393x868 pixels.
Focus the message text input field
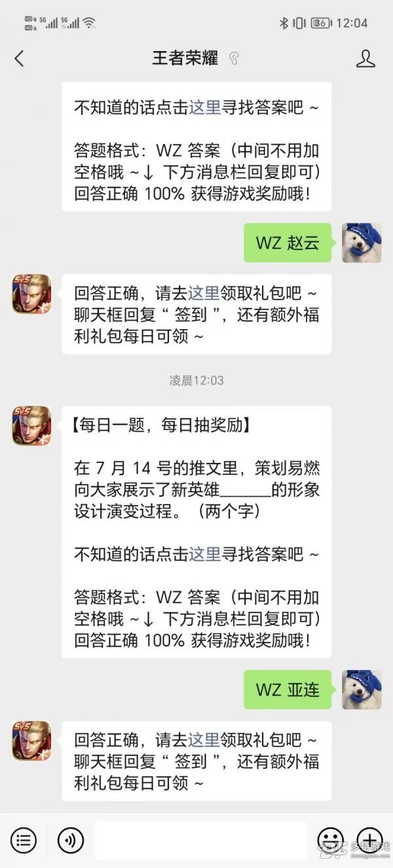[x=200, y=839]
